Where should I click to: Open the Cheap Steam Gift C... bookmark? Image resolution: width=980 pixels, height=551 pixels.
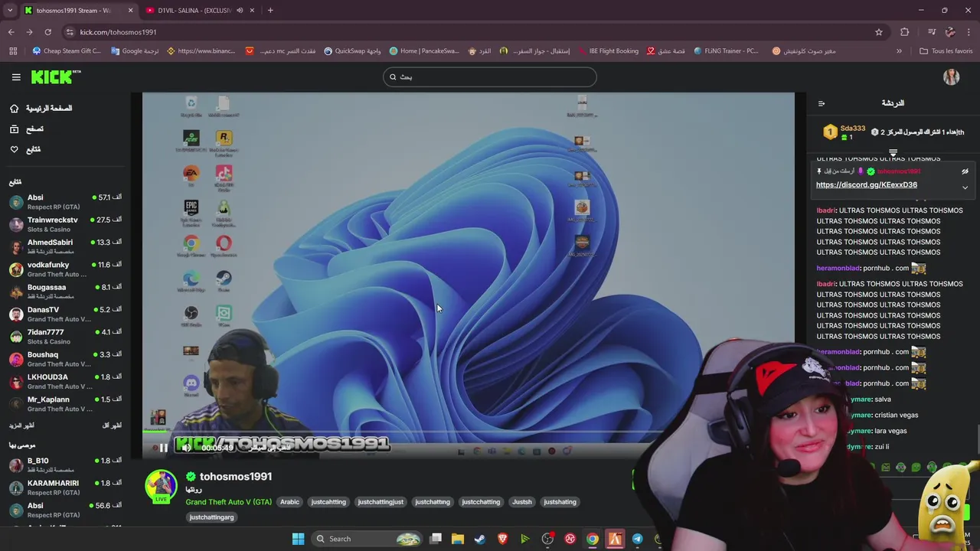(67, 51)
